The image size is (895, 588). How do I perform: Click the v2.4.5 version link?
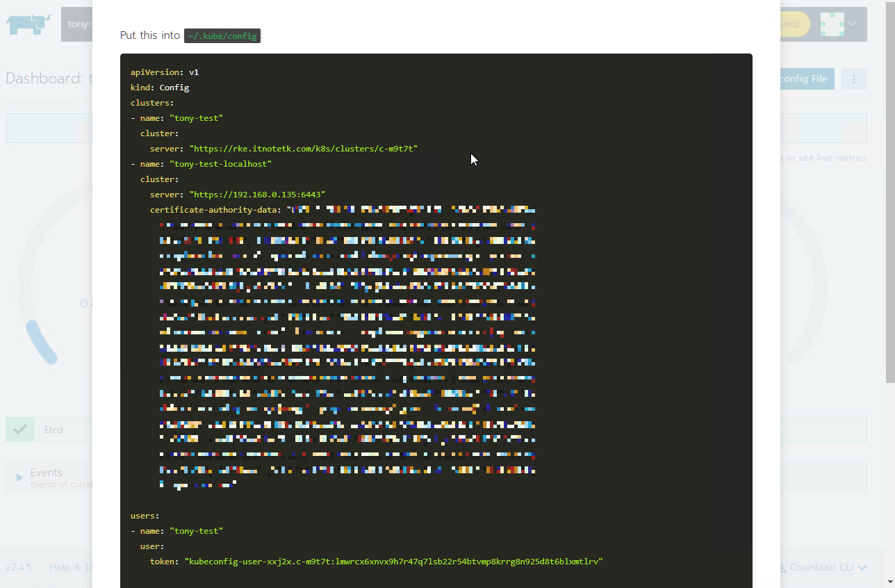(19, 567)
